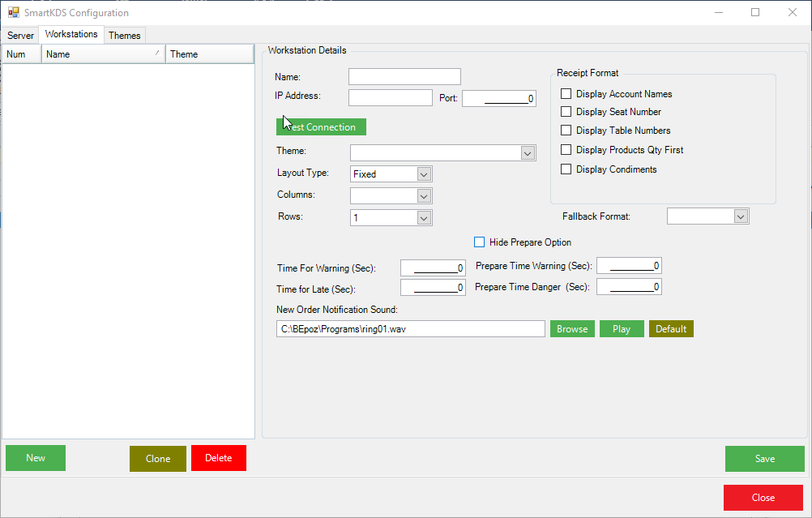Screen dimensions: 812x518
Task: Click the Port number field
Action: tap(499, 98)
